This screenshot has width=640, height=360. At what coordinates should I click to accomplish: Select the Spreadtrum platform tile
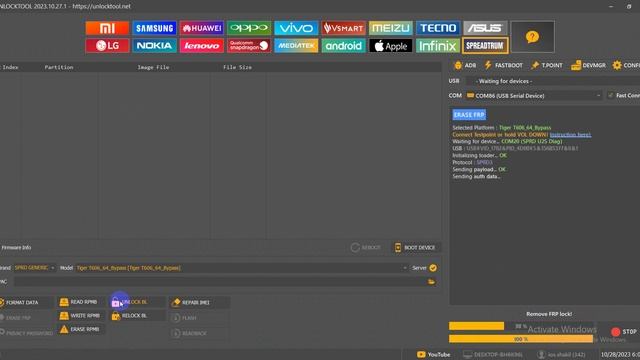tap(485, 46)
